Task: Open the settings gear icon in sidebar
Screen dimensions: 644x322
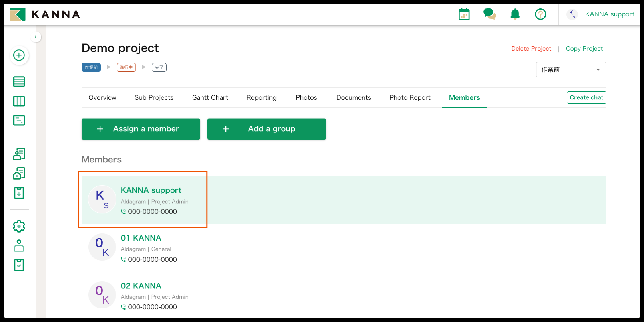Action: (x=19, y=226)
